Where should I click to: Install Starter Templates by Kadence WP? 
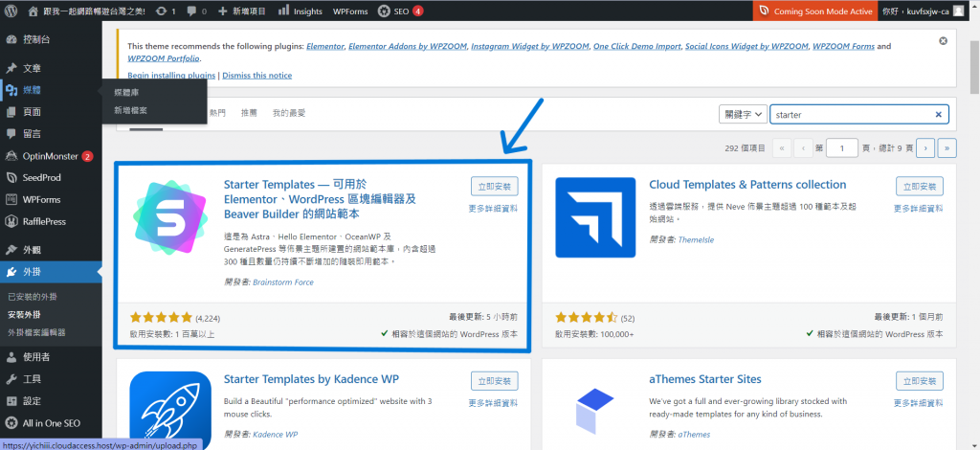pos(495,381)
